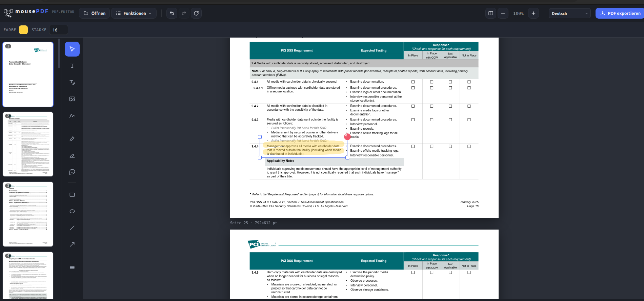644x301 pixels.
Task: Open the Funktionen dropdown menu
Action: (x=134, y=13)
